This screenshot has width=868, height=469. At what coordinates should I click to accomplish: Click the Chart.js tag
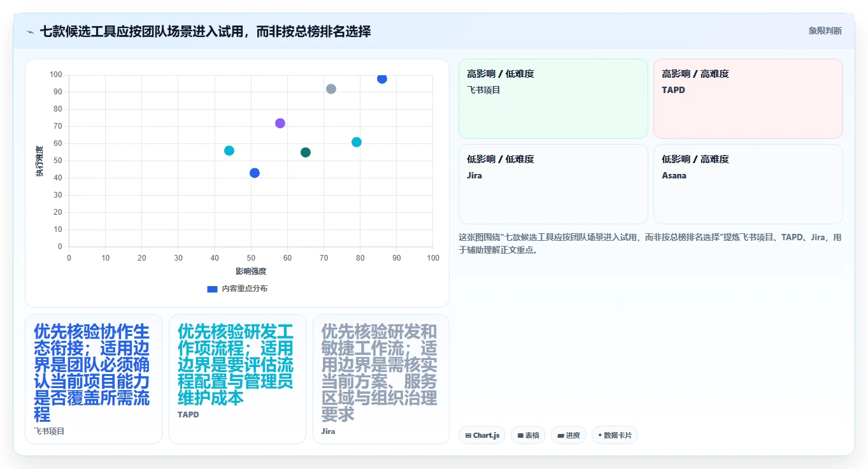(482, 435)
